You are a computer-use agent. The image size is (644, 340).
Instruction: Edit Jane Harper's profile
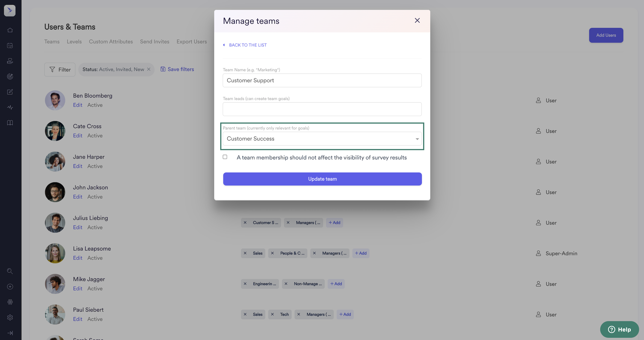[x=78, y=166]
